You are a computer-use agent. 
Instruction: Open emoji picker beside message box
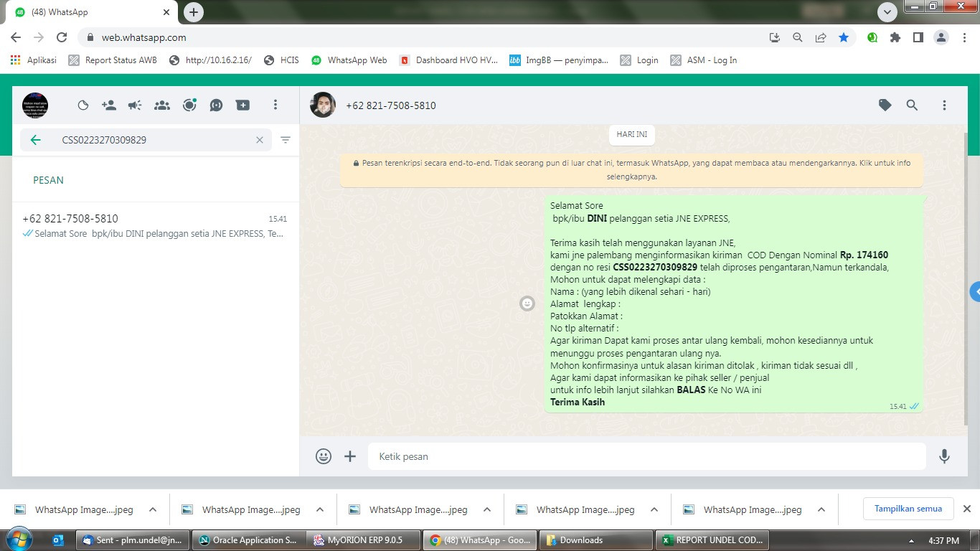coord(324,456)
